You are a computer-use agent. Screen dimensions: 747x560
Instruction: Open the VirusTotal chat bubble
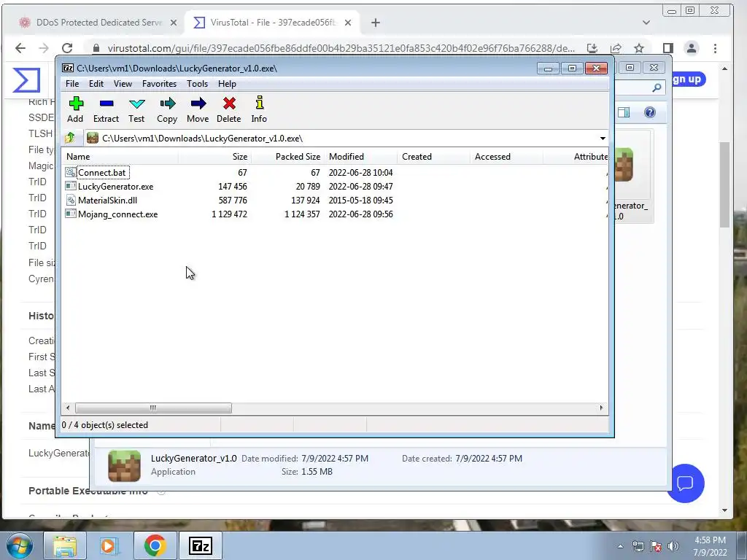tap(685, 483)
